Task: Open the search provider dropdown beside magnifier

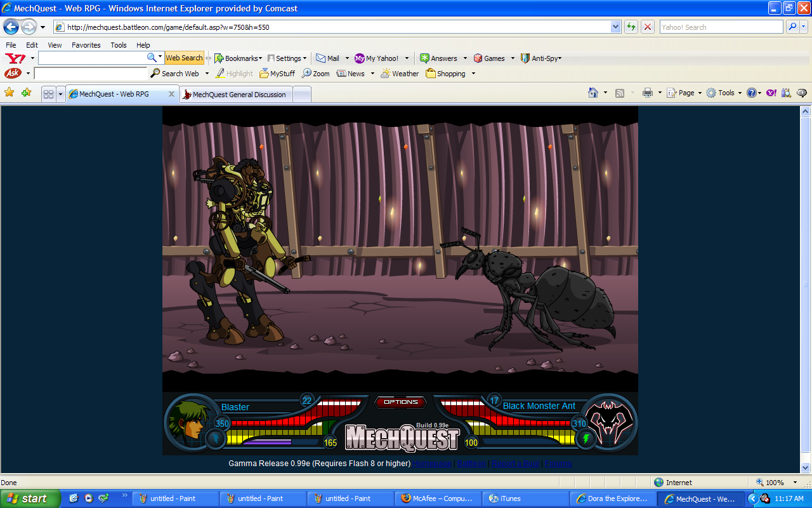Action: pyautogui.click(x=804, y=27)
